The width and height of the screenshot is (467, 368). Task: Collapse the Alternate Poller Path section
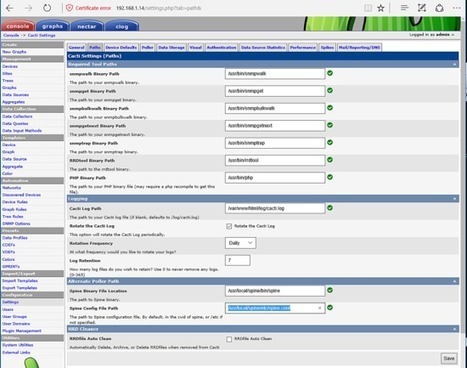coord(455,281)
